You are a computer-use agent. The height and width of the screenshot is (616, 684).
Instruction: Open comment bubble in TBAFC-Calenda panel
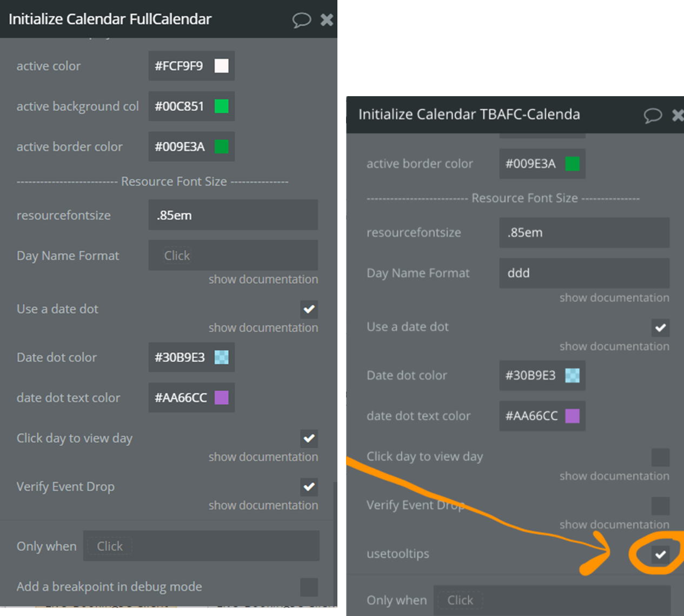(653, 115)
